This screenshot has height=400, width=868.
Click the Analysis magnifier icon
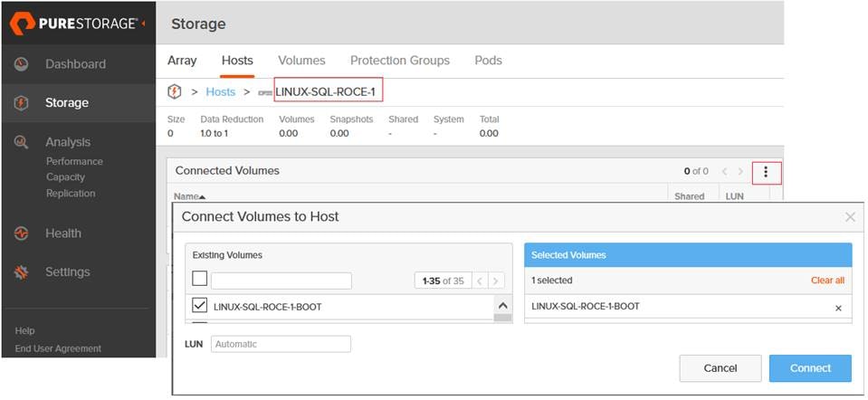[x=21, y=142]
